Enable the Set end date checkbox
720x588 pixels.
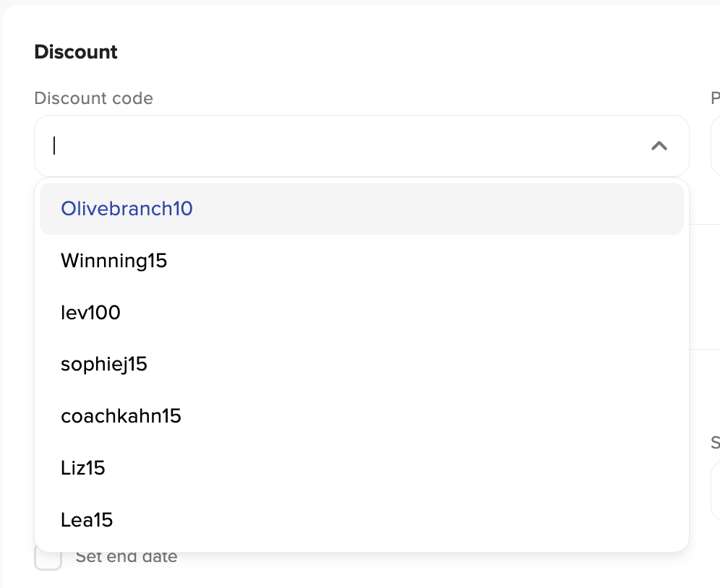[x=48, y=559]
